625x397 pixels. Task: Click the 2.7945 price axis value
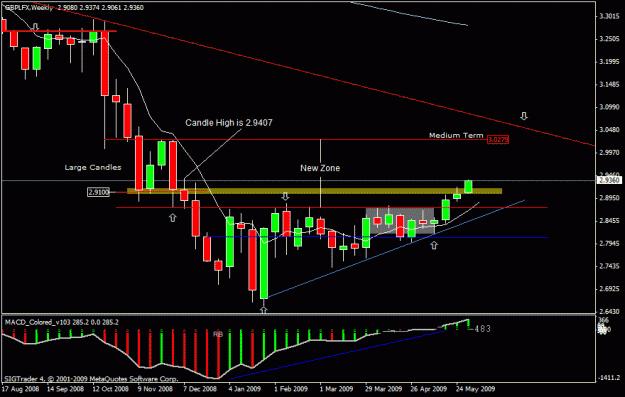609,244
